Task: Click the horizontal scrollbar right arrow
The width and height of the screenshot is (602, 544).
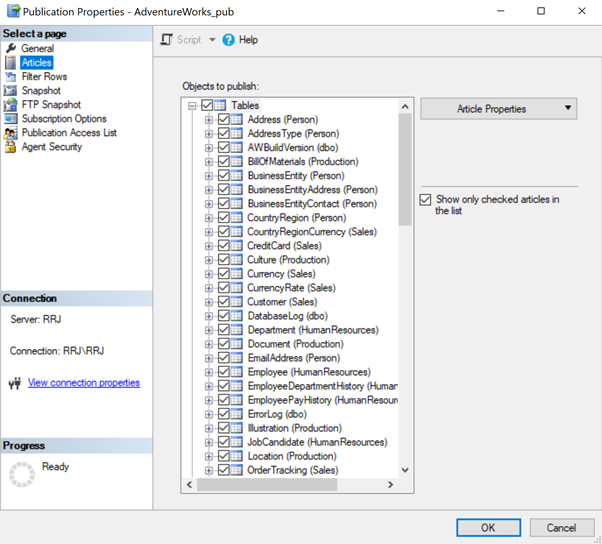Action: pos(390,485)
